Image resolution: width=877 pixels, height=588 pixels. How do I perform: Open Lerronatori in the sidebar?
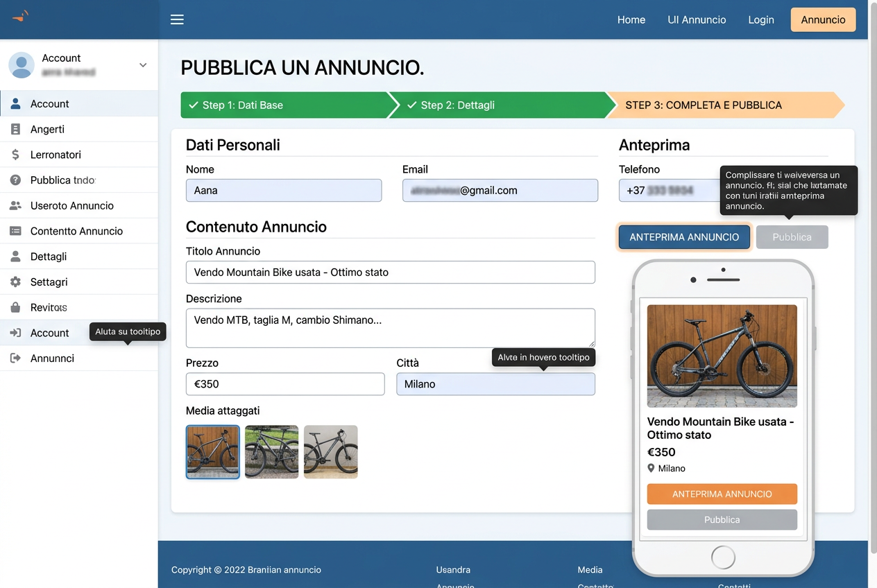[x=79, y=155]
